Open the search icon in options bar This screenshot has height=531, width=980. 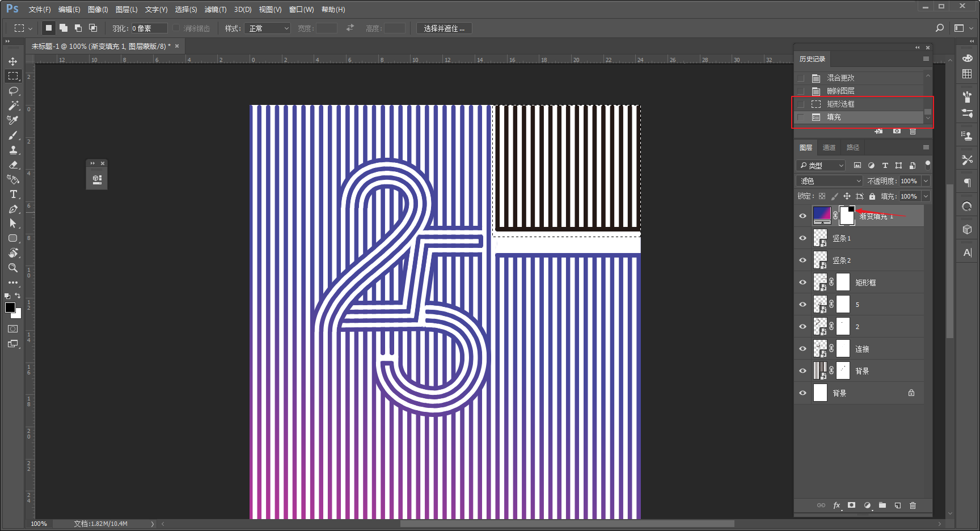click(x=940, y=28)
